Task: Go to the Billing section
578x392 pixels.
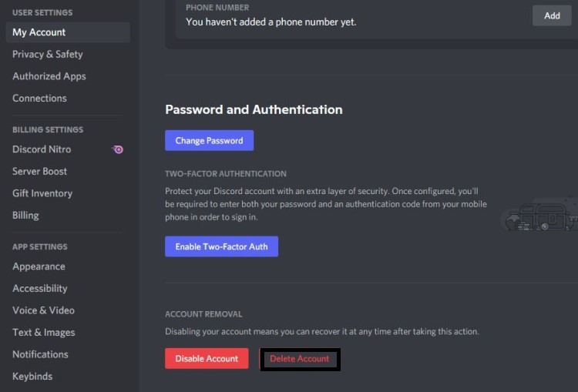Action: coord(25,215)
